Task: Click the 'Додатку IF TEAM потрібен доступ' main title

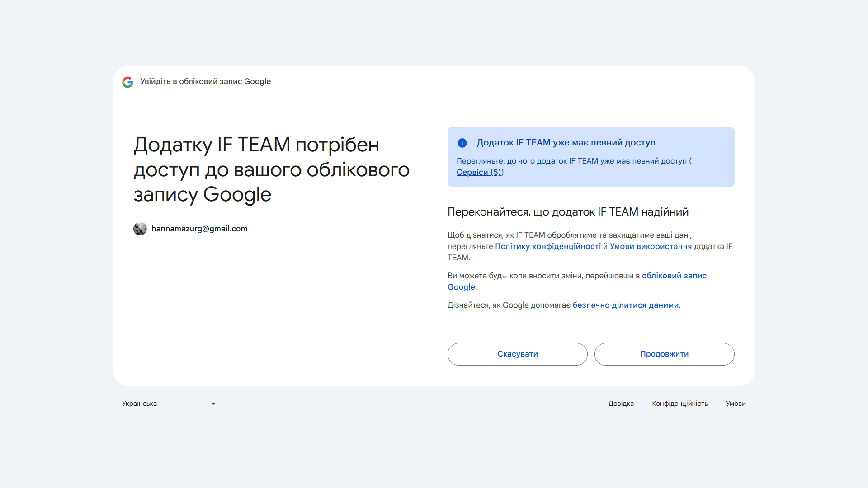Action: pos(271,169)
